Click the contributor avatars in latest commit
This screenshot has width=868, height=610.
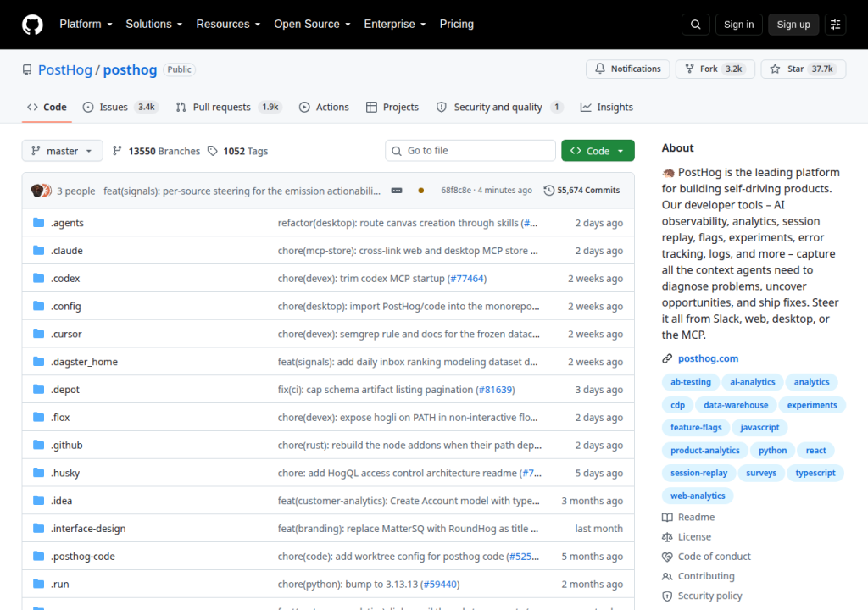pyautogui.click(x=42, y=191)
